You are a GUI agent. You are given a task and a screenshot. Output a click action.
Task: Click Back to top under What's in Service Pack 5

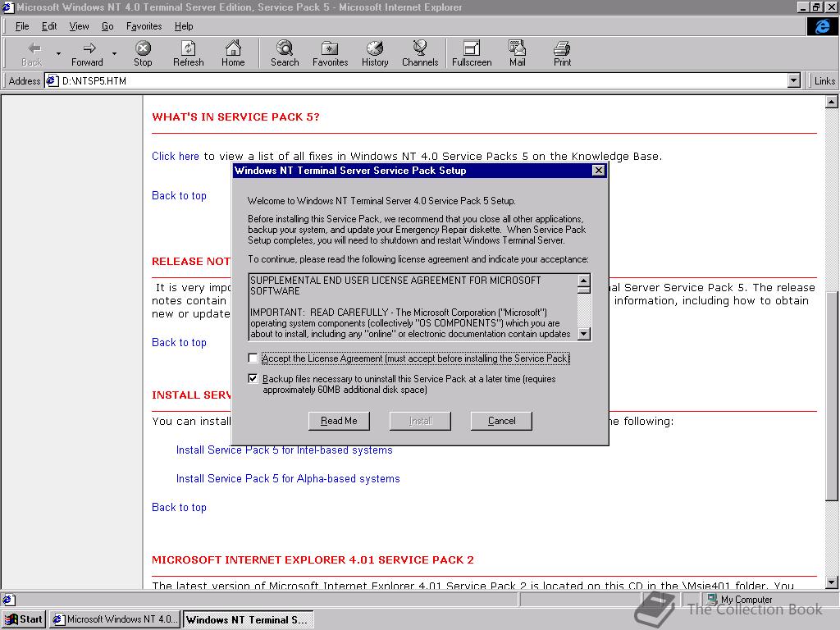179,195
